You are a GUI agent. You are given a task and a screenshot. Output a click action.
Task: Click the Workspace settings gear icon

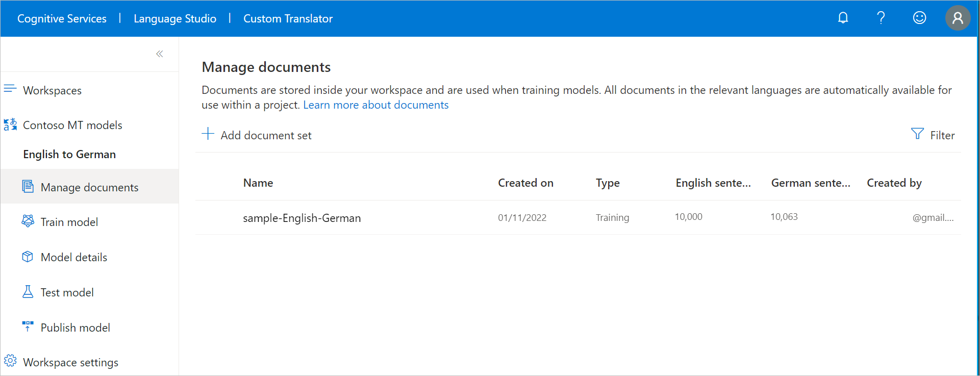tap(10, 361)
